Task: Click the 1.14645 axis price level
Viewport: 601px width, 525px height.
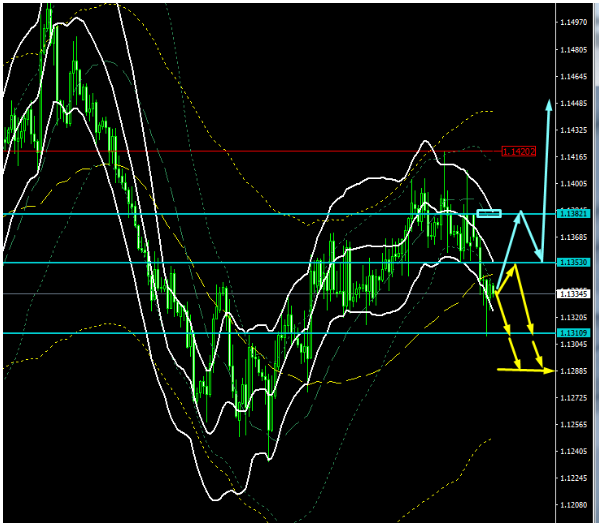Action: [574, 76]
